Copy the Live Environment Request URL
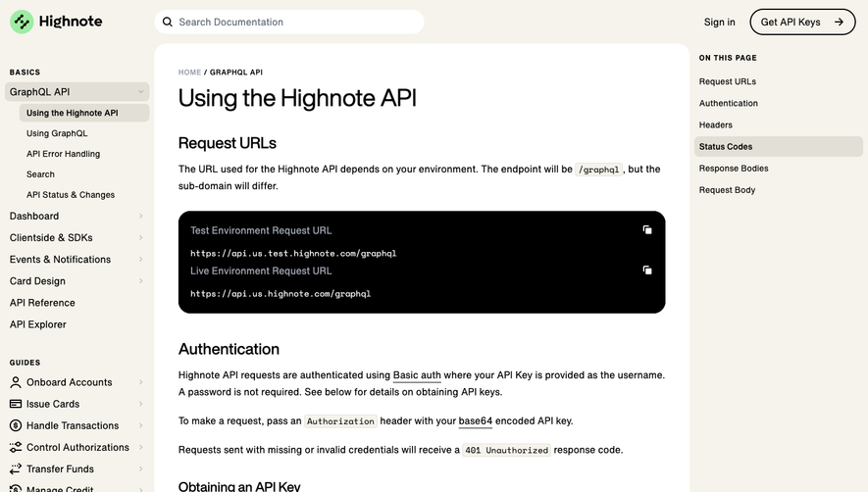The width and height of the screenshot is (868, 492). [647, 271]
